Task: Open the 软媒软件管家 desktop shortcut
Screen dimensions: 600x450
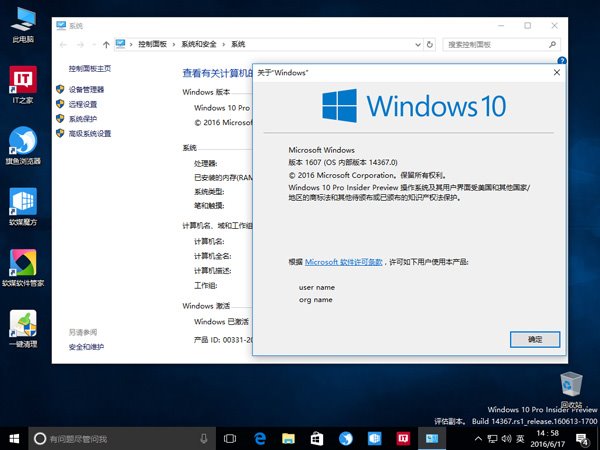Action: [x=23, y=268]
